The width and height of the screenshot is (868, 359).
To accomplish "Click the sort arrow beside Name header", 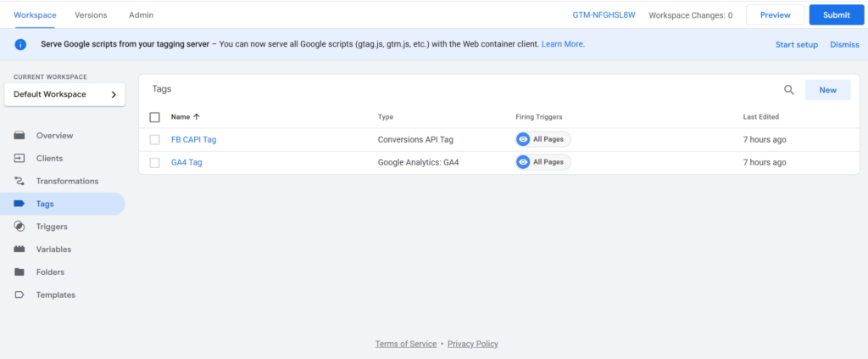I will 197,117.
